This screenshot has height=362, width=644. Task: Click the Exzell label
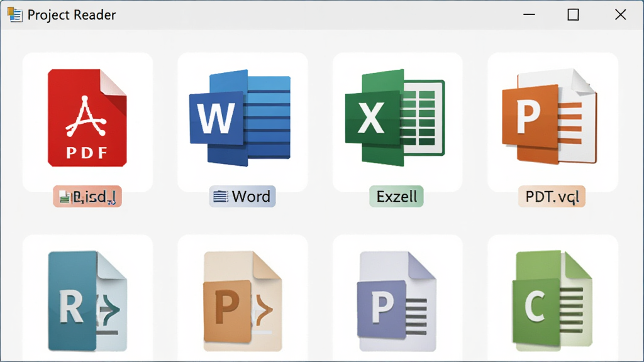coord(396,197)
